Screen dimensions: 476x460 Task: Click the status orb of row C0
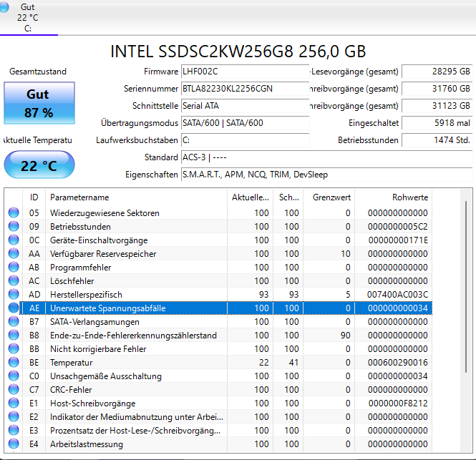(x=14, y=376)
